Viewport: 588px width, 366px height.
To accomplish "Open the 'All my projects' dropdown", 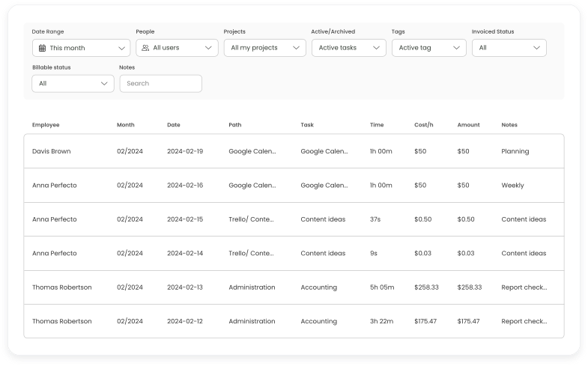I will coord(264,48).
